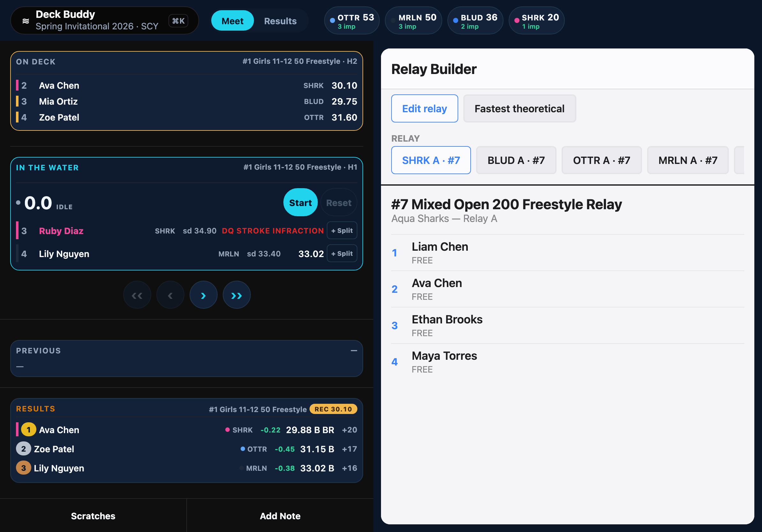Skip to last heat with double-right arrow
Image resolution: width=762 pixels, height=532 pixels.
[x=237, y=295]
